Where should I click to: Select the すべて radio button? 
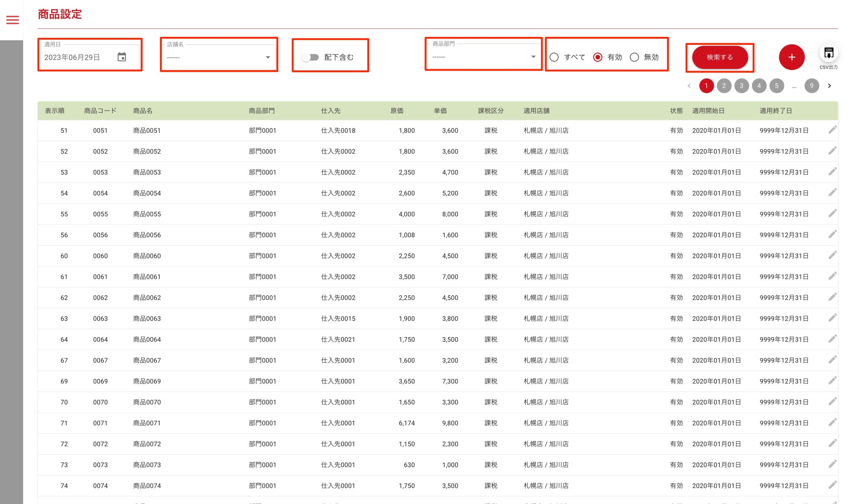coord(554,57)
